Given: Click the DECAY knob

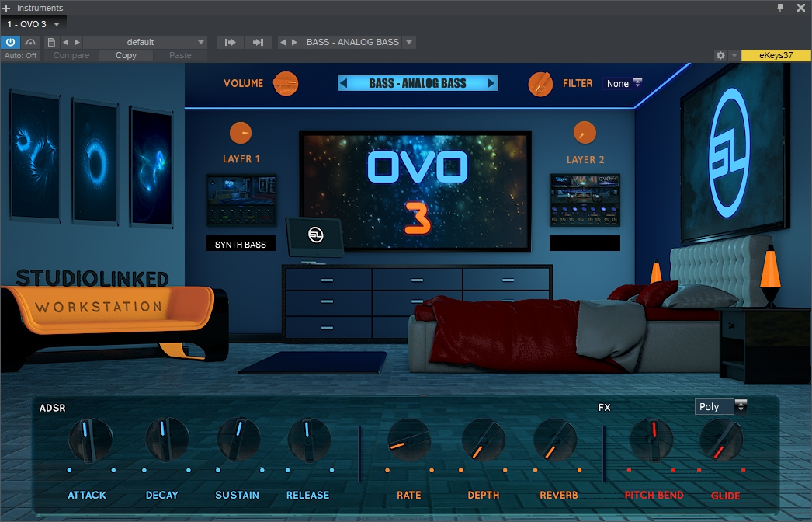Looking at the screenshot, I should pyautogui.click(x=167, y=440).
